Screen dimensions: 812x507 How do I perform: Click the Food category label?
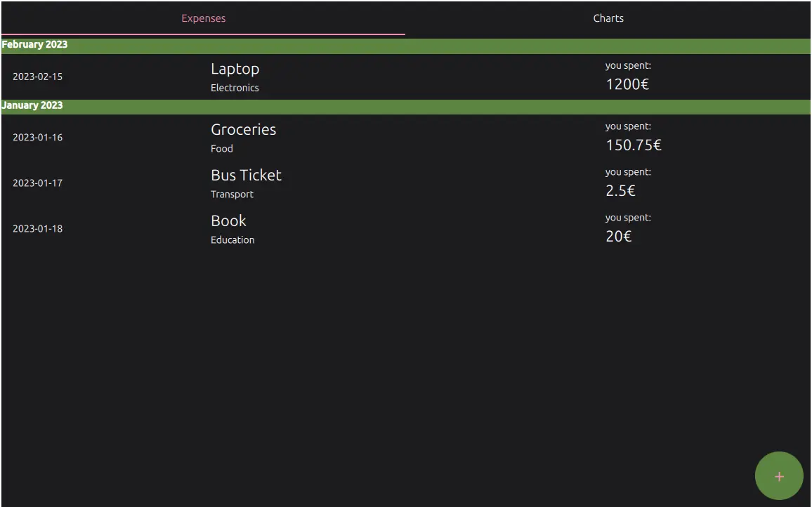point(221,149)
